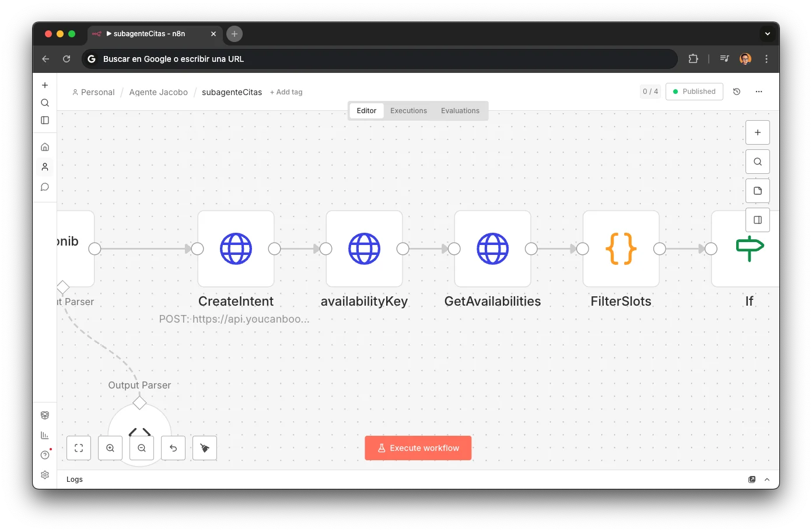Open the CreateIntent HTTP Request node

click(x=236, y=249)
